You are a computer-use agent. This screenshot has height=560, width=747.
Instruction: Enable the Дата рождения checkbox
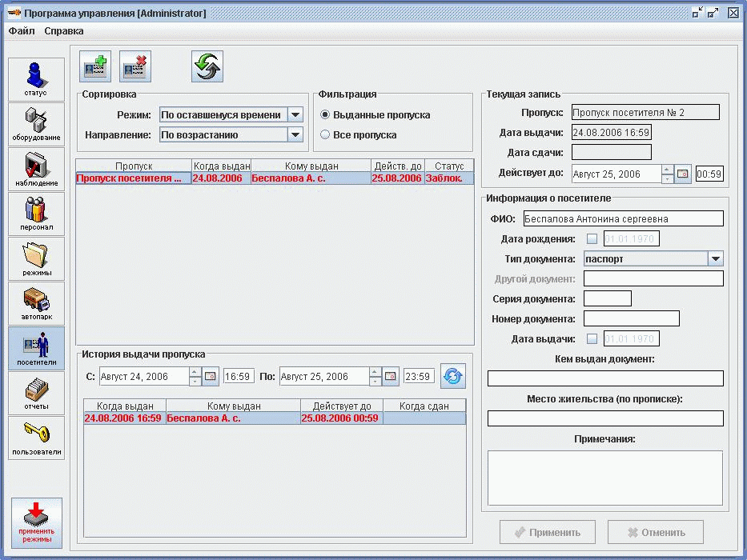tap(592, 238)
